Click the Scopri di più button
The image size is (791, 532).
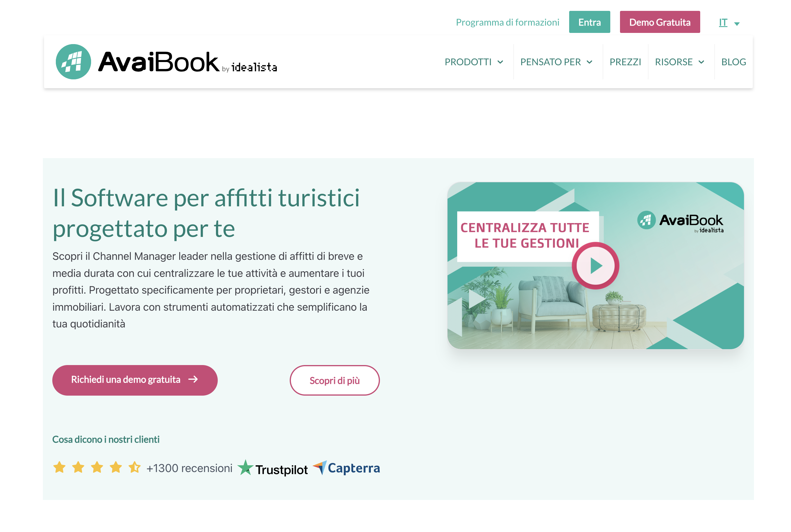(x=334, y=380)
